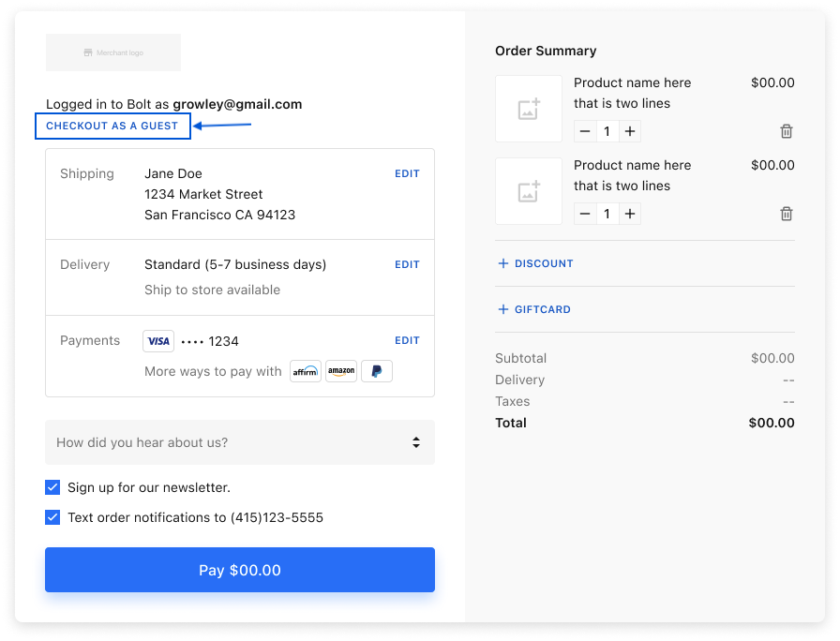
Task: Remove the second product using trash icon
Action: click(786, 214)
